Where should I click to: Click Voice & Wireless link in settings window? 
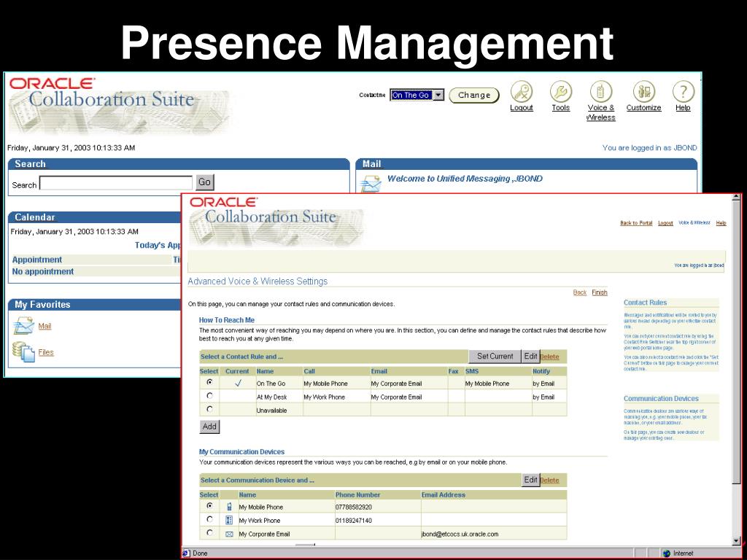[x=694, y=223]
